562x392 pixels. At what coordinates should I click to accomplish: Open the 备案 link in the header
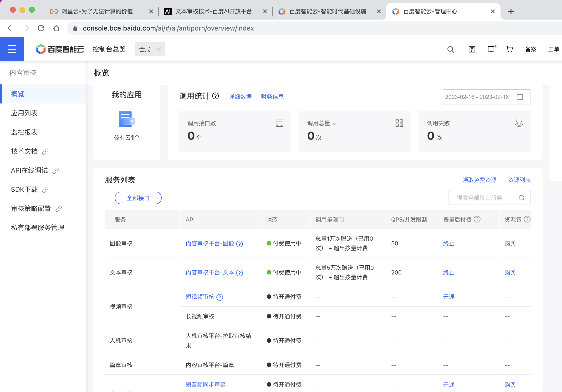531,49
